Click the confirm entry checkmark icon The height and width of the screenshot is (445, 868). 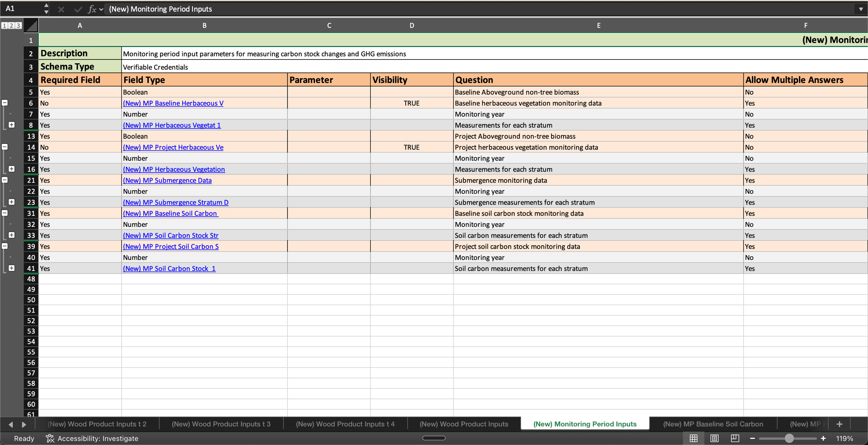[x=78, y=9]
